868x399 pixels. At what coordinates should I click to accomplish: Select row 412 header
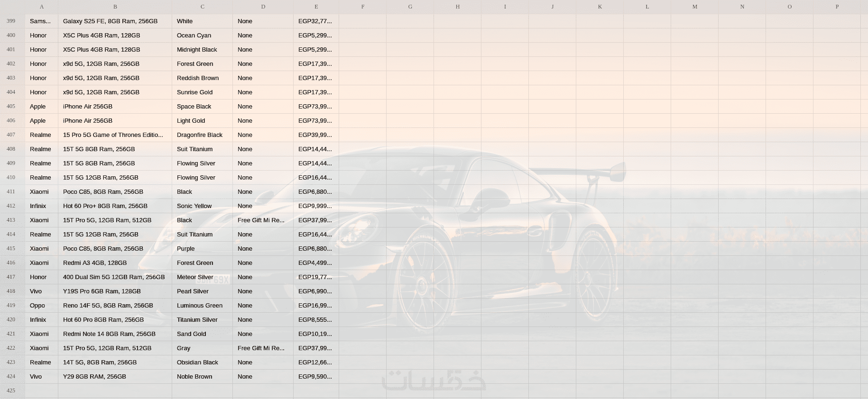click(x=12, y=206)
